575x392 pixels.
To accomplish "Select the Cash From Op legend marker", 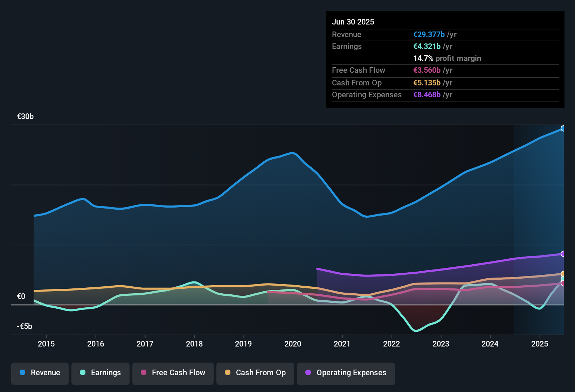I will pos(228,373).
